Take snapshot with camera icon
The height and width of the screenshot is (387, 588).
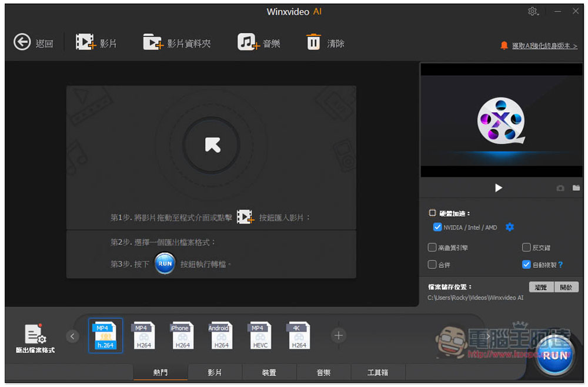tap(560, 188)
